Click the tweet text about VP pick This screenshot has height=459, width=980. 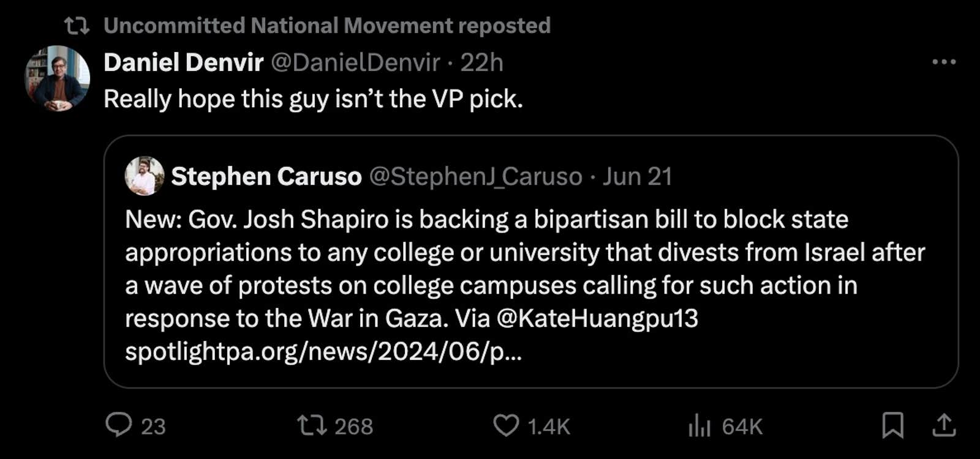(313, 99)
